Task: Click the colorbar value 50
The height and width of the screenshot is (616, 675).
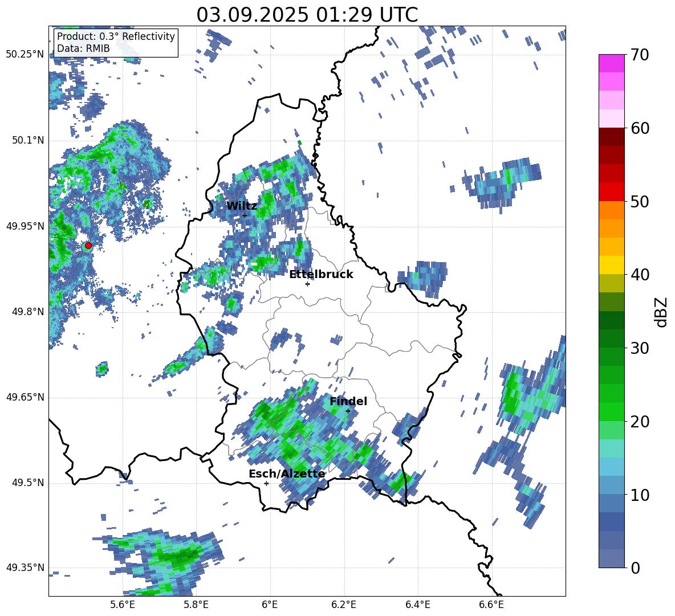Action: [640, 201]
